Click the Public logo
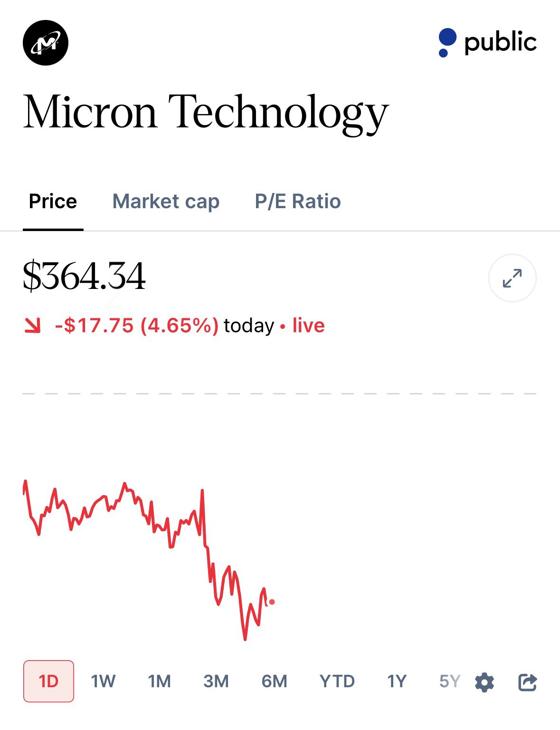Screen dimensions: 560x730 488,43
